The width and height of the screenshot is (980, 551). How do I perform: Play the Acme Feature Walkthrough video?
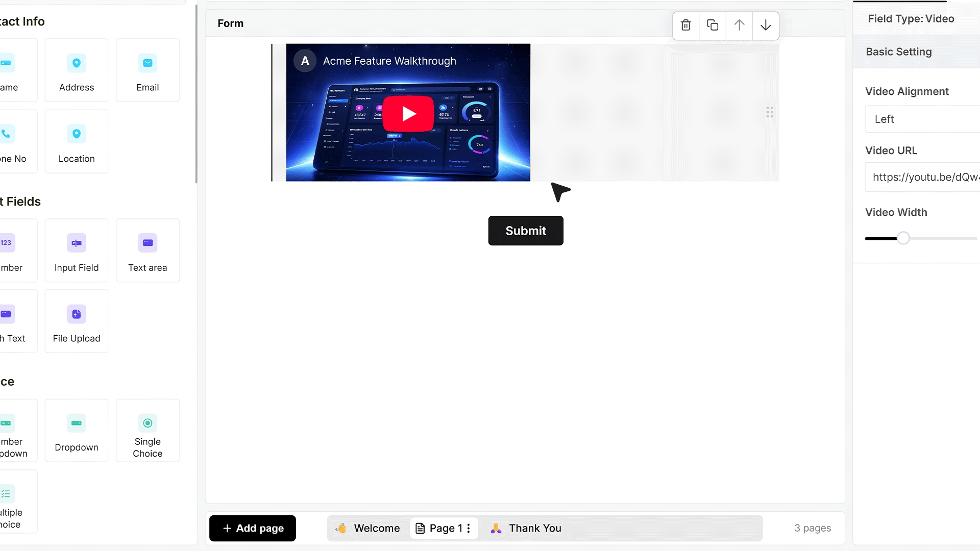coord(408,113)
